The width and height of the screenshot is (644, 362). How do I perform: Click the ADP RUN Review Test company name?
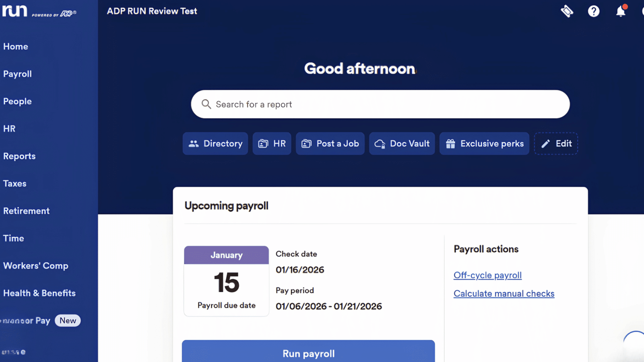coord(152,11)
